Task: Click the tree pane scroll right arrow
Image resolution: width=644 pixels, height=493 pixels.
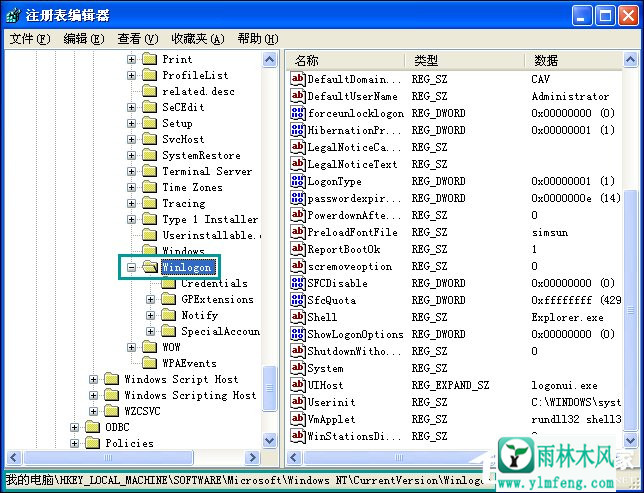Action: 253,457
